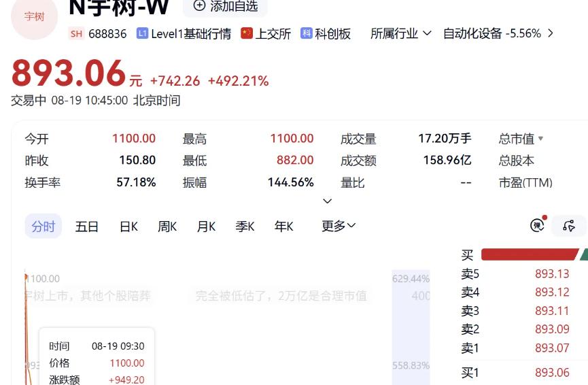The width and height of the screenshot is (588, 385).
Task: Switch to 五日 chart tab
Action: pyautogui.click(x=86, y=227)
